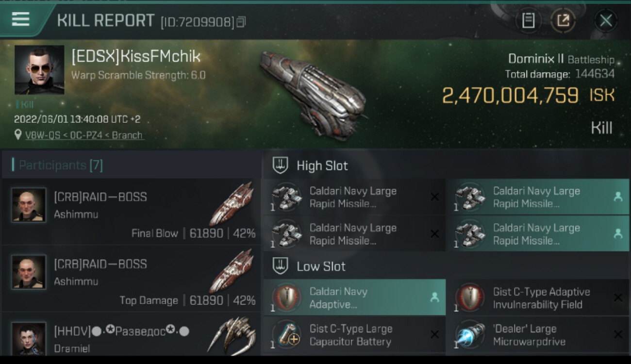The image size is (631, 364).
Task: Select the highlighted top-right Rapid Missile launcher
Action: 537,197
